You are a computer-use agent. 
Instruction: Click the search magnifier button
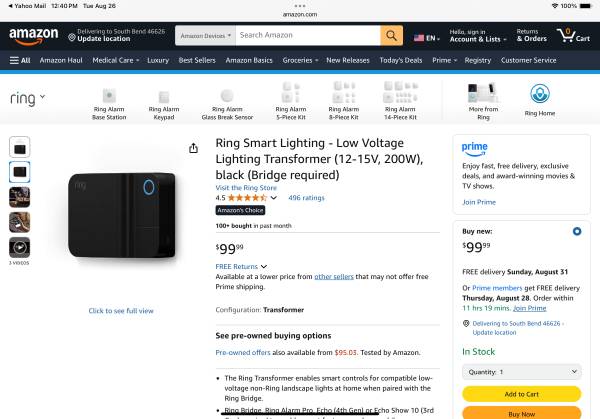coord(391,35)
